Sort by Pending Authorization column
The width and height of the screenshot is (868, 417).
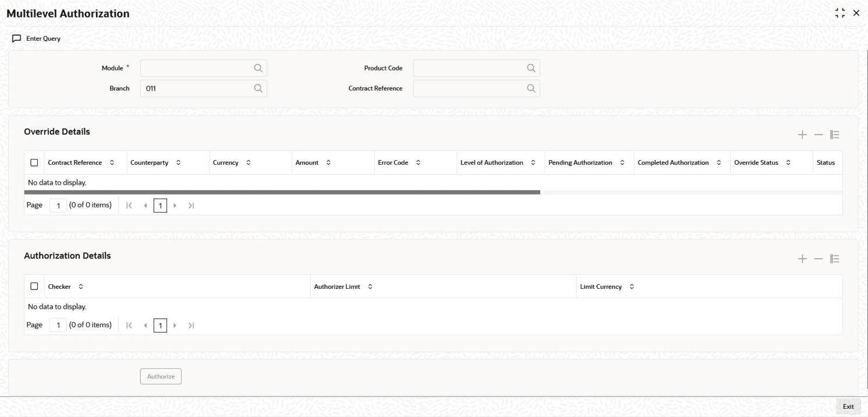coord(622,162)
